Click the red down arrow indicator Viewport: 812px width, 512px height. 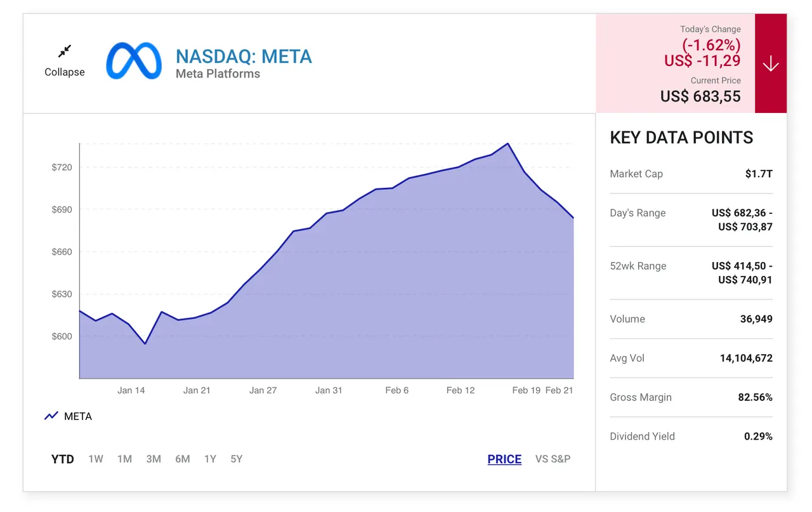click(771, 63)
